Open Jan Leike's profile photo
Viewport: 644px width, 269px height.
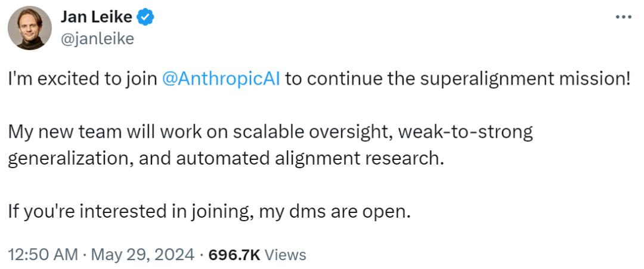(x=29, y=29)
